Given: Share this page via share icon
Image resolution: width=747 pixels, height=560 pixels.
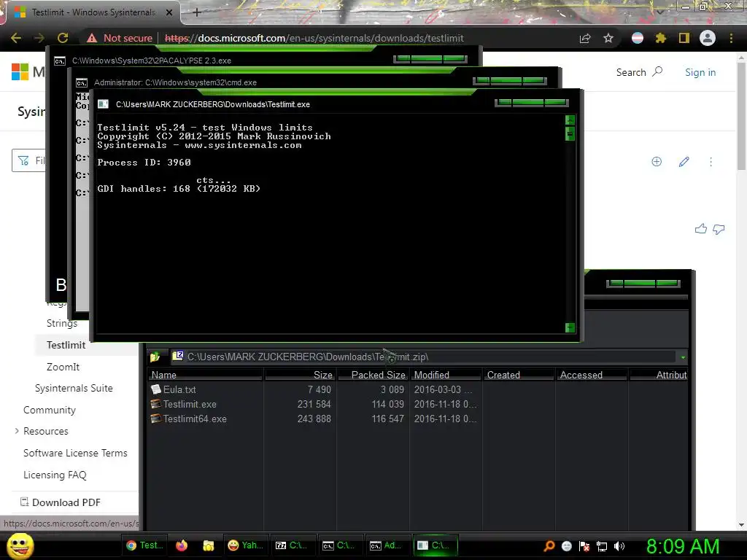Looking at the screenshot, I should 585,38.
